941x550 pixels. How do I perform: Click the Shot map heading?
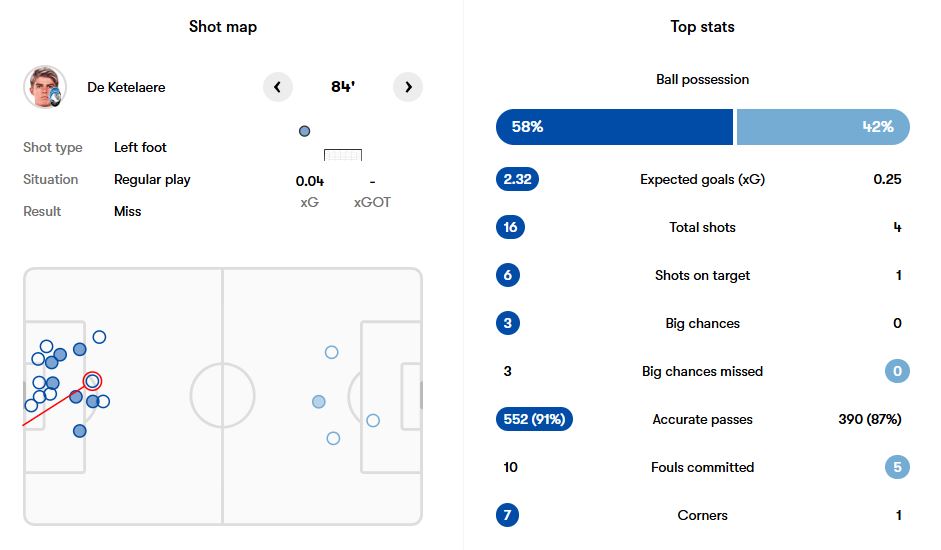tap(223, 27)
